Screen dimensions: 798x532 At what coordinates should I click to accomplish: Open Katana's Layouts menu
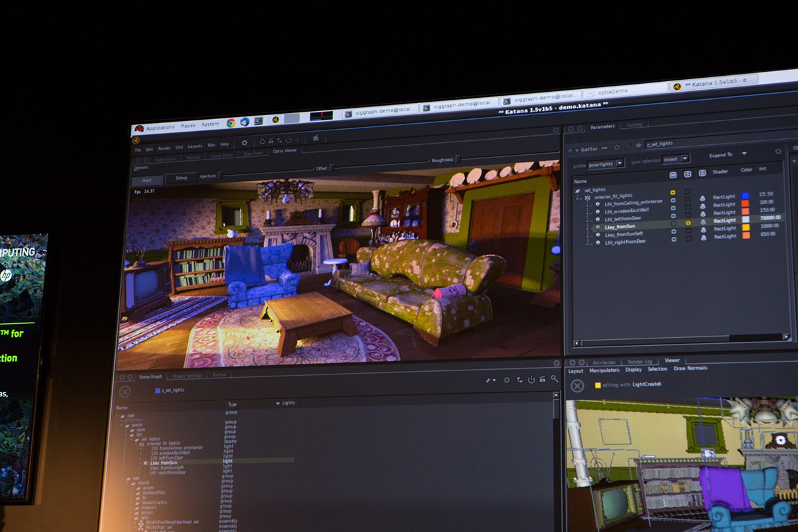(x=195, y=146)
